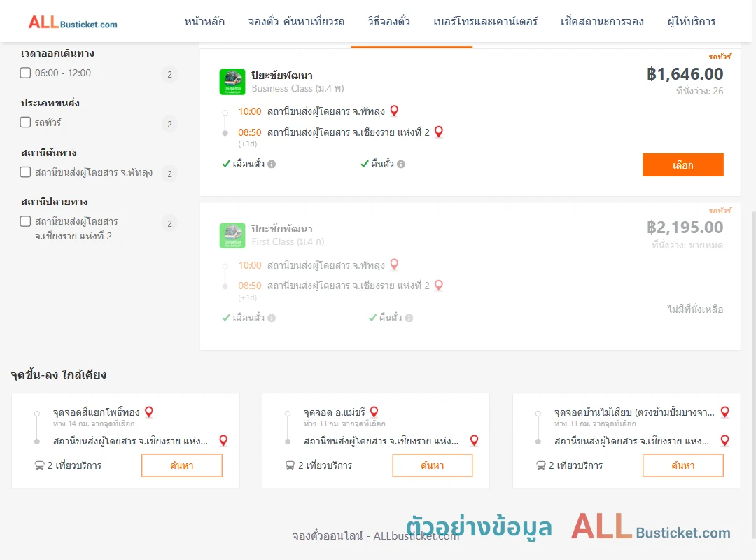Click 10:00 departure time of Business Class
Image resolution: width=756 pixels, height=560 pixels.
tap(250, 111)
